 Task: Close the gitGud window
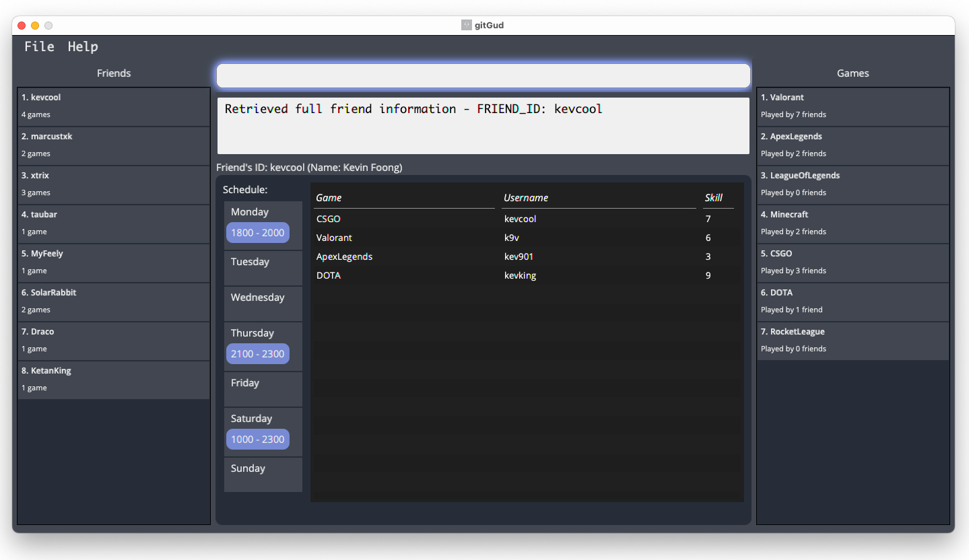[22, 26]
